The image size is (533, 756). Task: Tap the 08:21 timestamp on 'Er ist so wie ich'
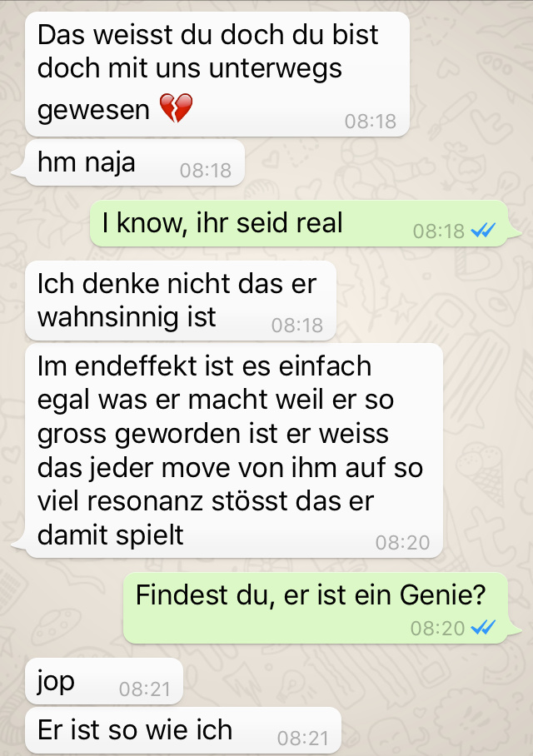click(x=303, y=739)
